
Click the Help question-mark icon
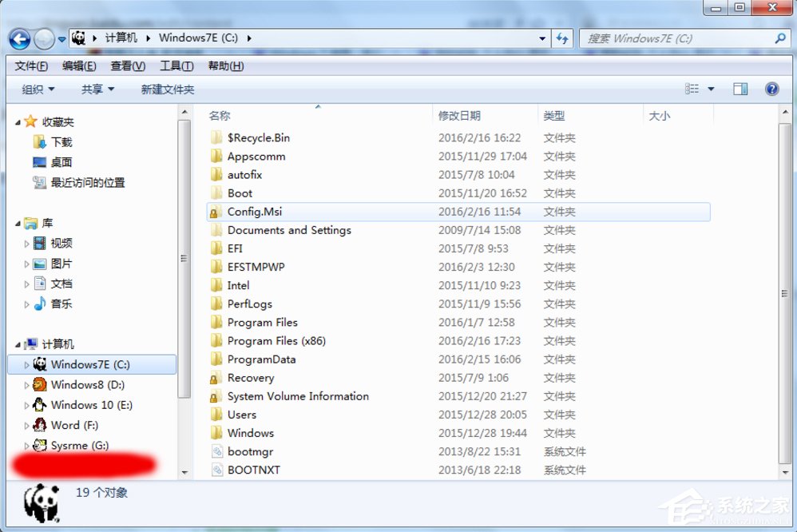771,89
